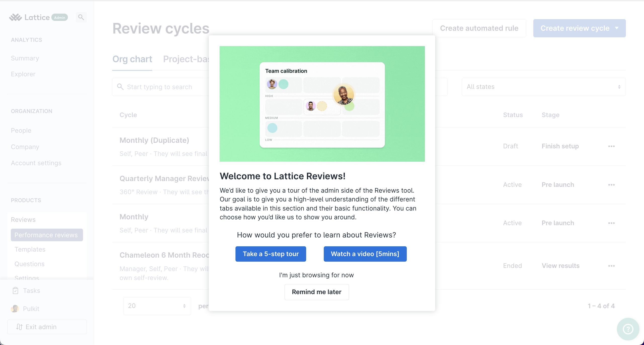644x345 pixels.
Task: Click the Lattice logo icon
Action: pos(16,17)
